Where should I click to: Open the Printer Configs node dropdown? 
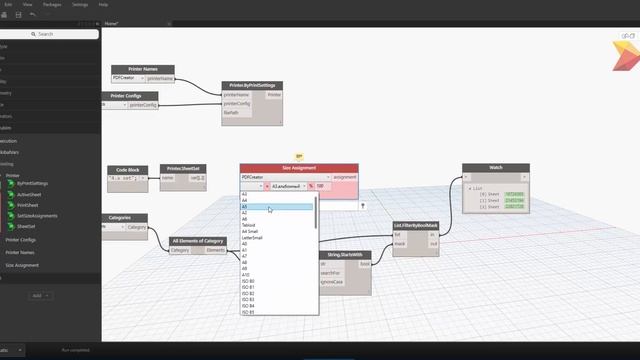[114, 105]
